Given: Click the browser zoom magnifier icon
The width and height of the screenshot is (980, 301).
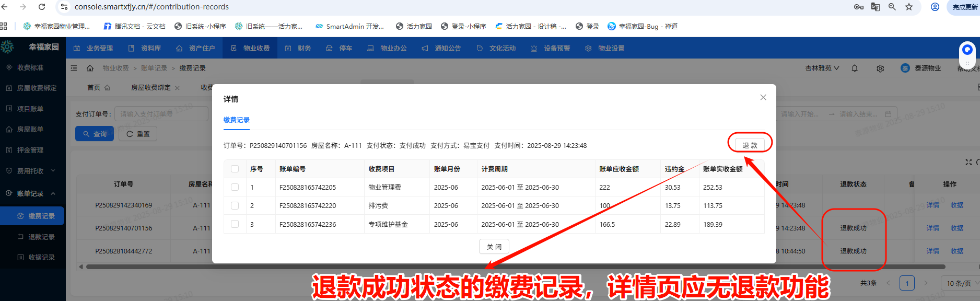Looking at the screenshot, I should pyautogui.click(x=892, y=7).
